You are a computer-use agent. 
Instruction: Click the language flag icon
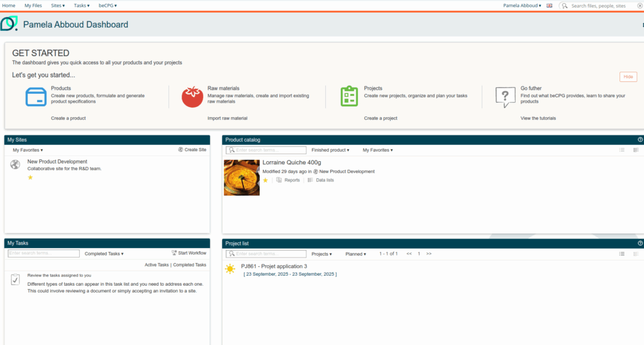click(x=550, y=6)
